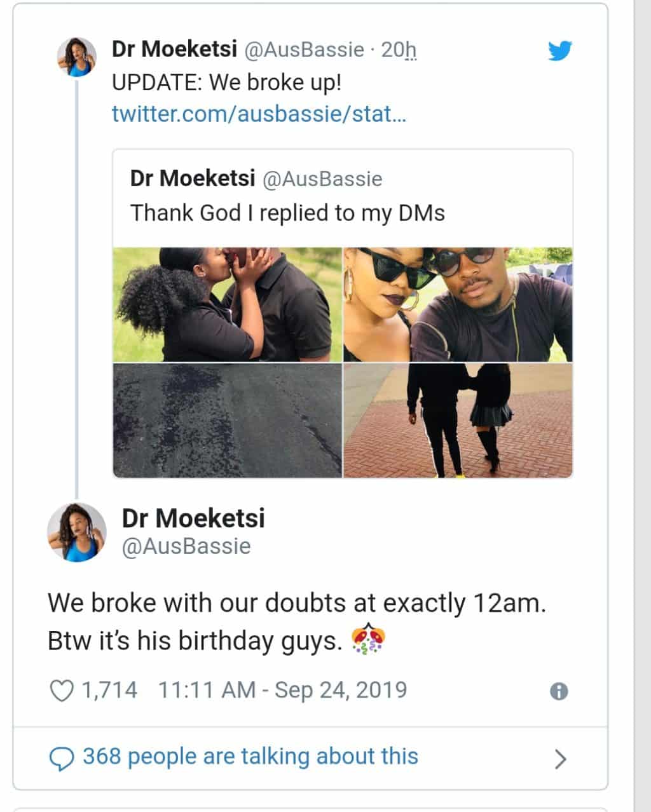This screenshot has width=651, height=812.
Task: Click "368 people are talking about this"
Action: (x=250, y=757)
